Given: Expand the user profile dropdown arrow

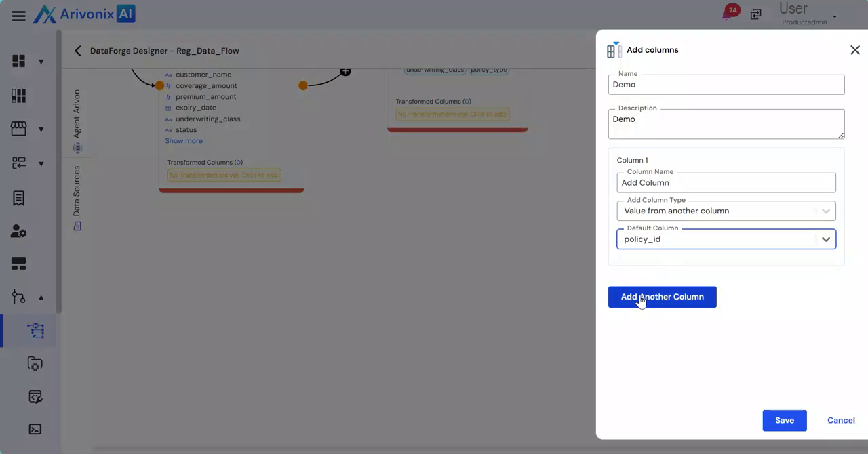Looking at the screenshot, I should click(835, 17).
